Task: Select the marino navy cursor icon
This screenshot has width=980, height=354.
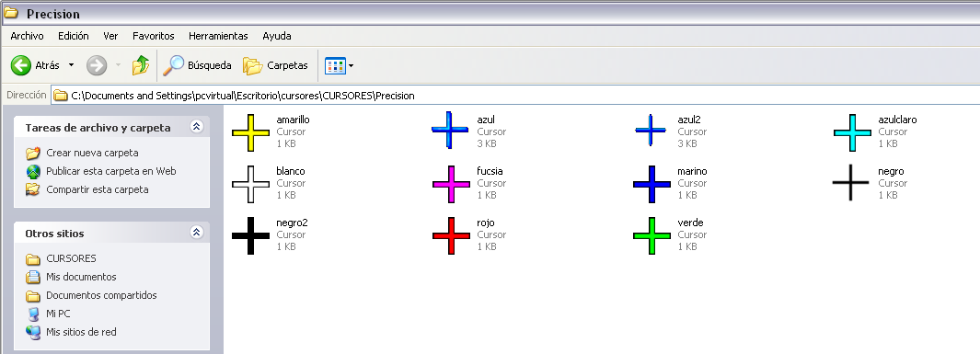Action: (651, 184)
